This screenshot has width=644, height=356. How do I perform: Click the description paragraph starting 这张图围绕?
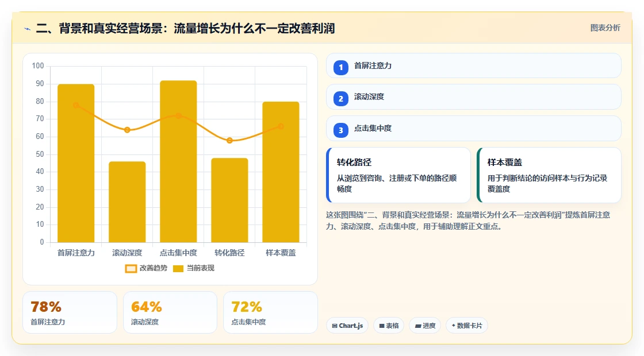pyautogui.click(x=468, y=220)
